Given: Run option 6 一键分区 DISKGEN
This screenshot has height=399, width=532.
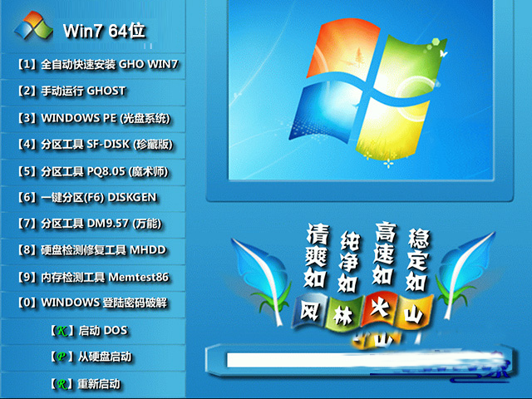Looking at the screenshot, I should 93,199.
